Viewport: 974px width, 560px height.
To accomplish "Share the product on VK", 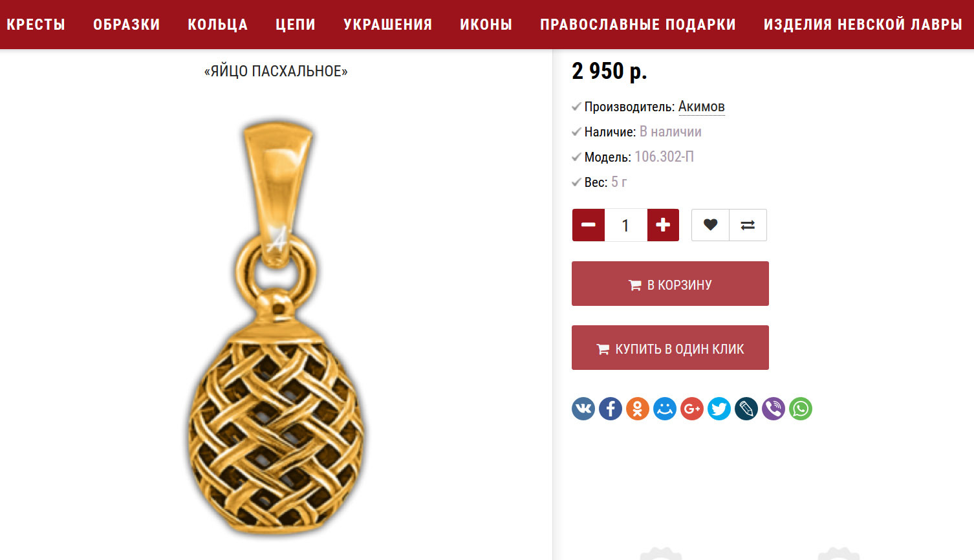I will (583, 409).
